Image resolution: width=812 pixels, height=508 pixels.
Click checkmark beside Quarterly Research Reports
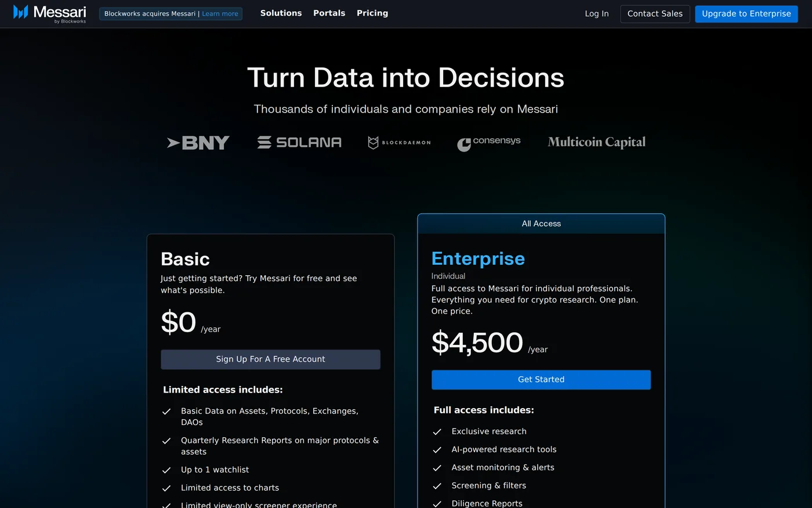[x=166, y=441]
